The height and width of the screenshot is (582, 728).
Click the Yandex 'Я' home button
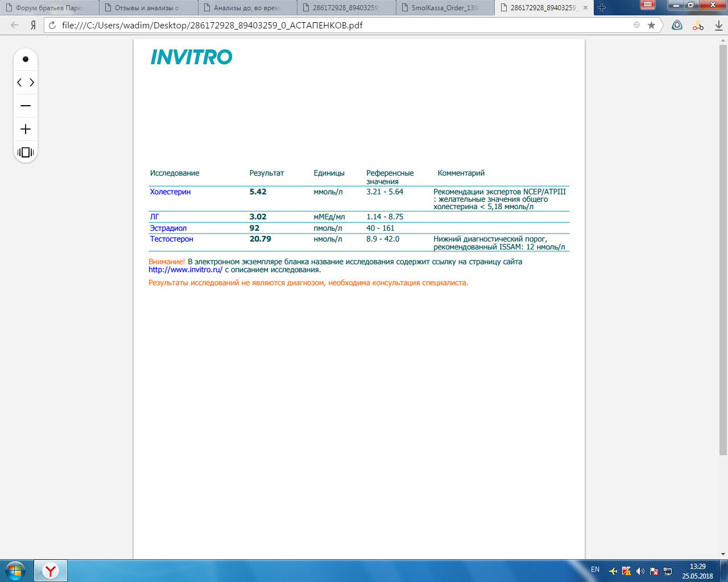(x=34, y=25)
